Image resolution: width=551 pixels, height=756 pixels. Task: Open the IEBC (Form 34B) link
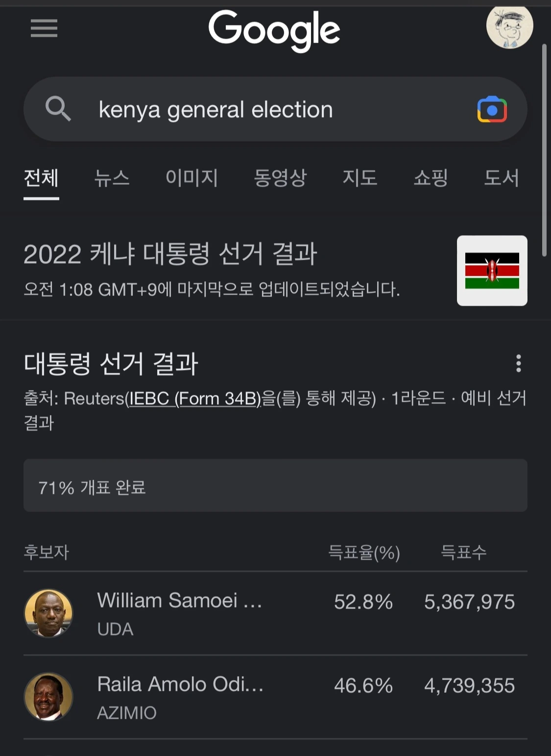pos(194,399)
